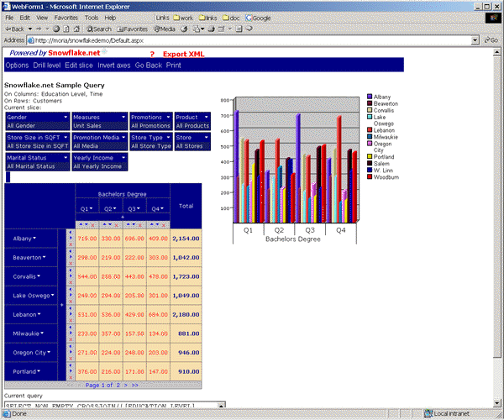
Task: Open the Marital Status dropdown
Action: click(x=66, y=157)
